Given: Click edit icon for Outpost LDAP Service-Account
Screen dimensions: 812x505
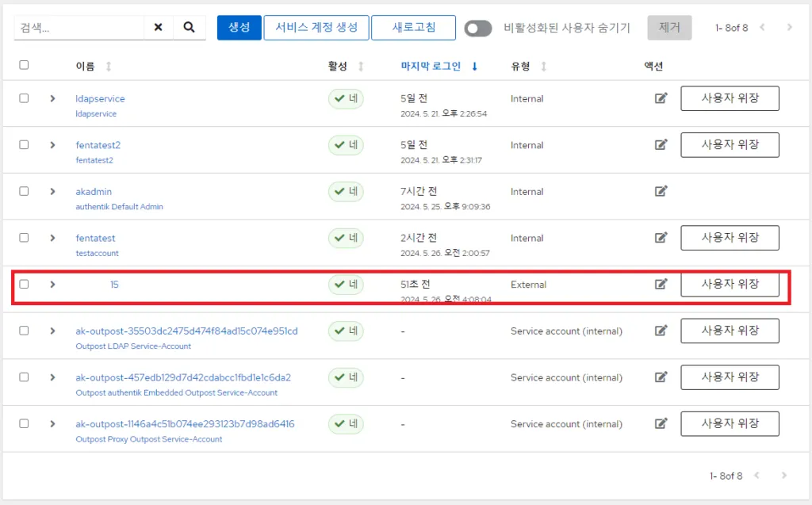Looking at the screenshot, I should click(661, 331).
